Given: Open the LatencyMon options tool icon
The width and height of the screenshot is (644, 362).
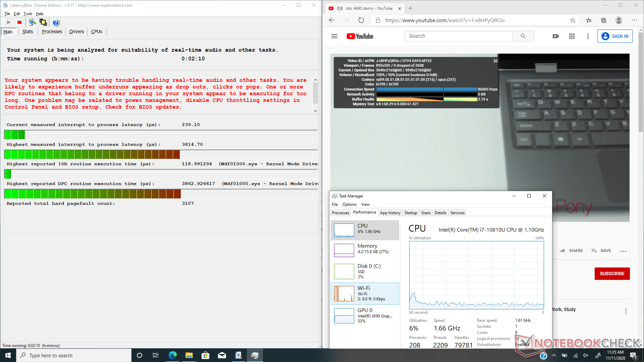Looking at the screenshot, I should [x=32, y=22].
